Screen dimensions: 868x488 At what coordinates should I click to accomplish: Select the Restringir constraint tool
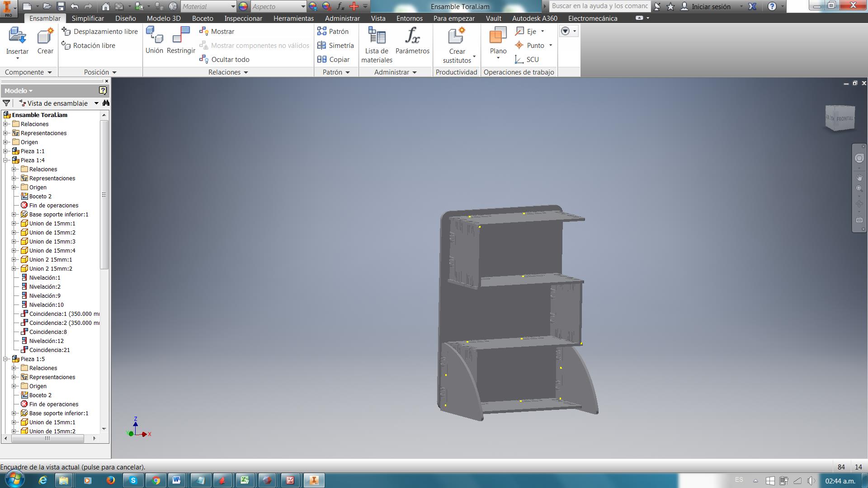[181, 36]
